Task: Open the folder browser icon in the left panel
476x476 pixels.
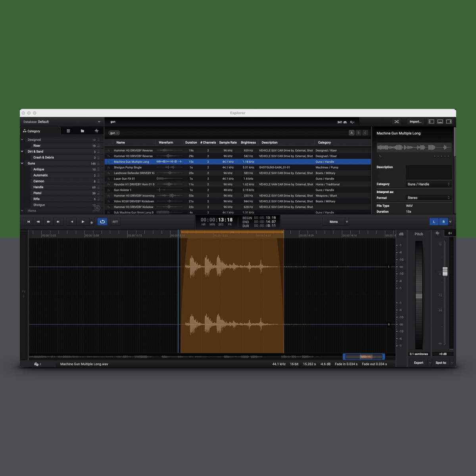Action: click(82, 131)
